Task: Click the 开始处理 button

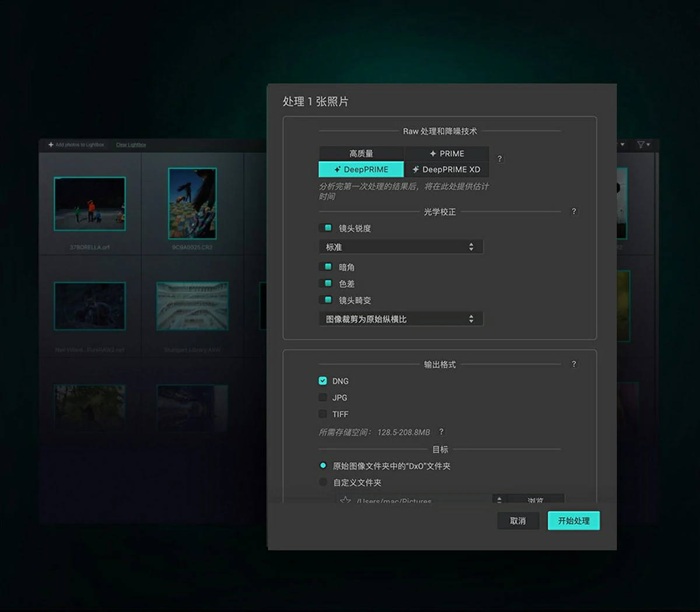Action: pyautogui.click(x=574, y=521)
